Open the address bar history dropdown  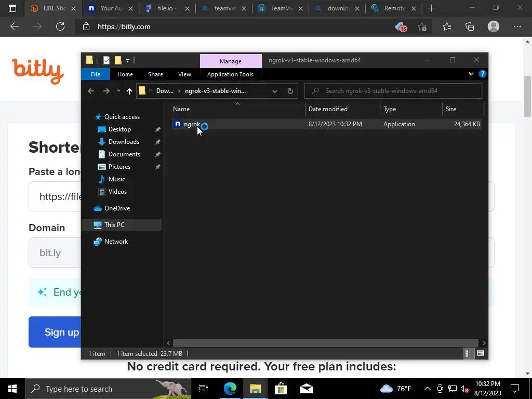(275, 91)
